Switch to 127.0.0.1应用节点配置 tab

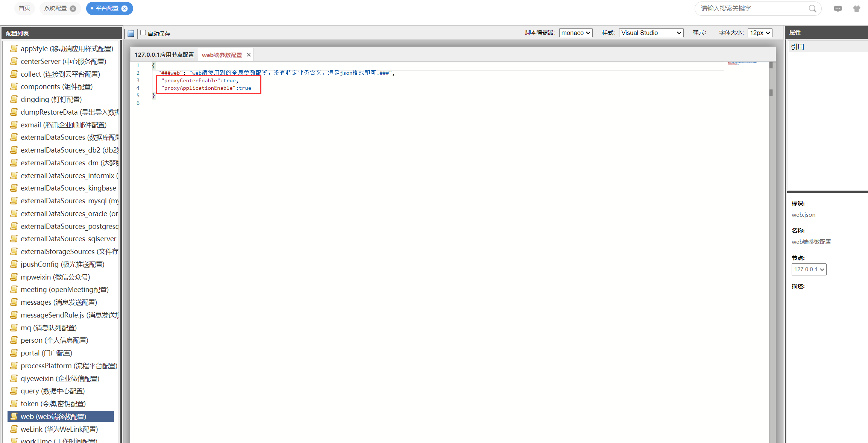coord(164,55)
